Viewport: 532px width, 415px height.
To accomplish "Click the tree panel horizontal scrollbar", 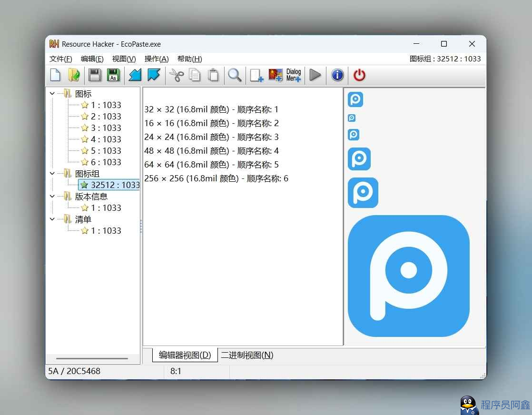I will 92,358.
